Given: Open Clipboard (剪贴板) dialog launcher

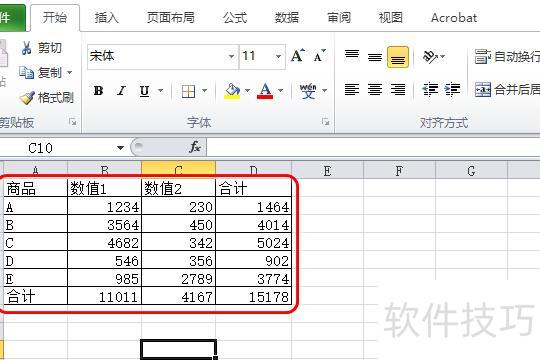Looking at the screenshot, I should click(x=72, y=122).
